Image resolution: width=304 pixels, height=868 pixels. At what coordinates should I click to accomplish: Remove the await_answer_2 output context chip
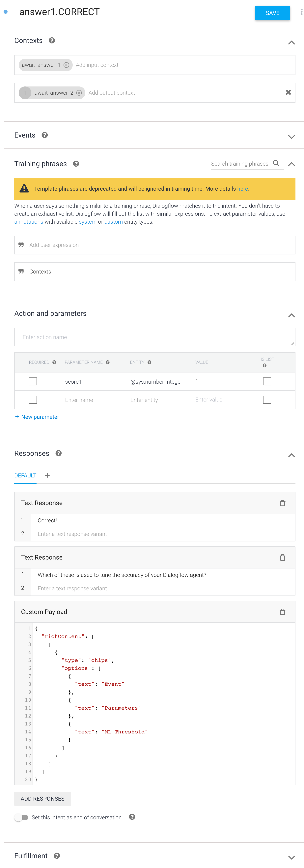click(x=79, y=93)
